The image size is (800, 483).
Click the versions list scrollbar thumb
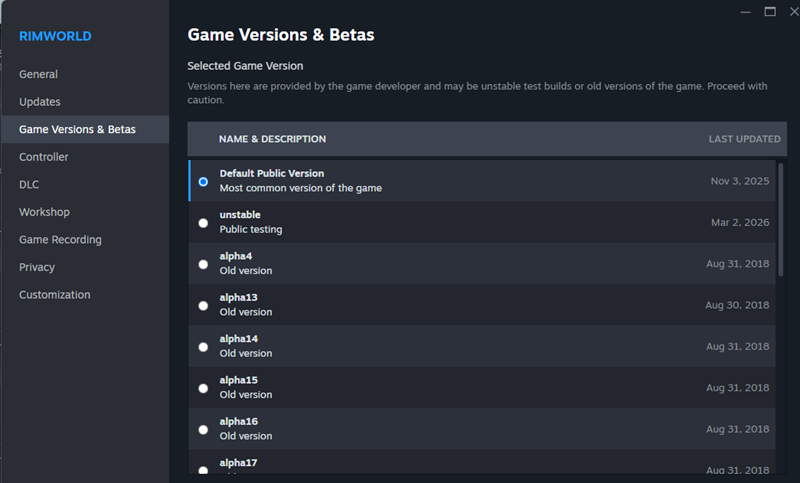[x=781, y=219]
